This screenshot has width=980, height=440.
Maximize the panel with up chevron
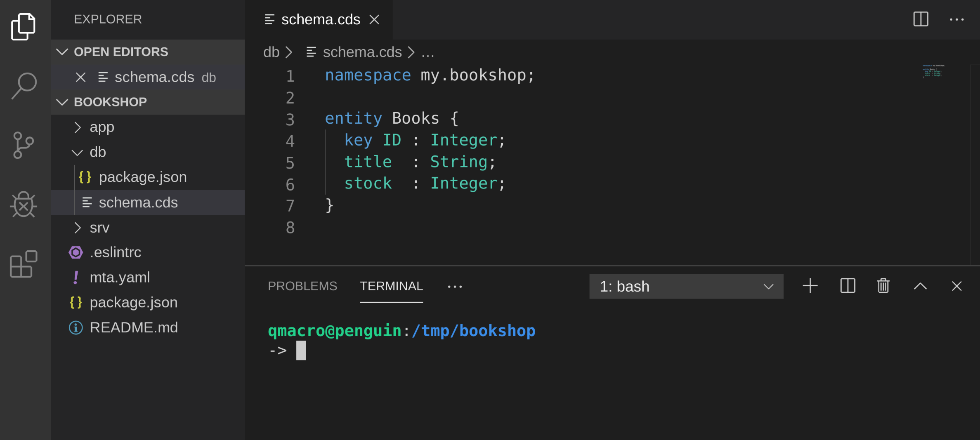[920, 286]
